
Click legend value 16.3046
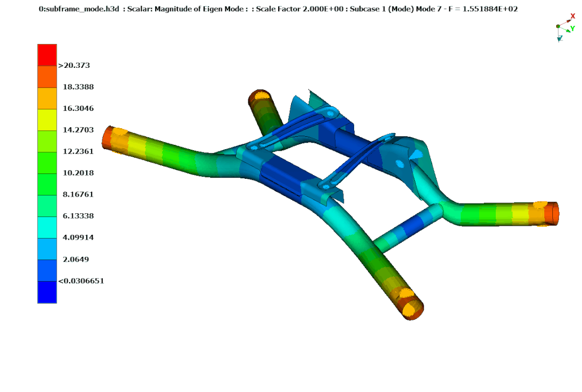tap(78, 108)
